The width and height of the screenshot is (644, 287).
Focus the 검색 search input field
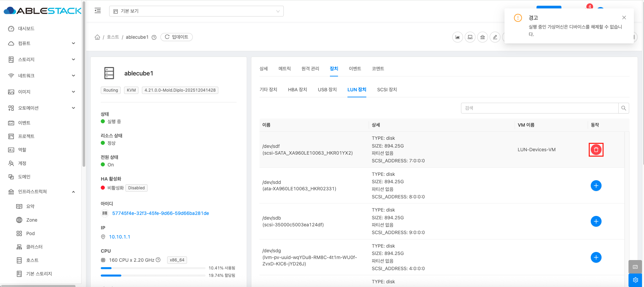click(539, 108)
